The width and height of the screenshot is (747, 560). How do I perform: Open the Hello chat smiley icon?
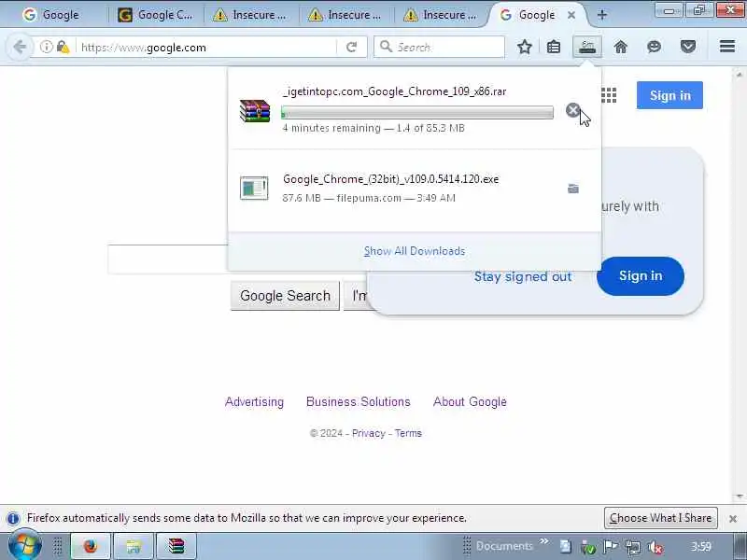pyautogui.click(x=655, y=47)
